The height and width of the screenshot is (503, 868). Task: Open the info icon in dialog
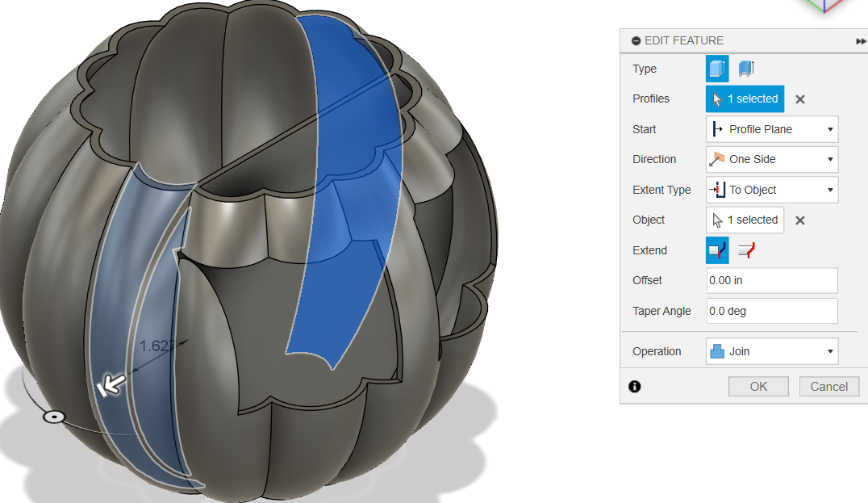tap(634, 387)
